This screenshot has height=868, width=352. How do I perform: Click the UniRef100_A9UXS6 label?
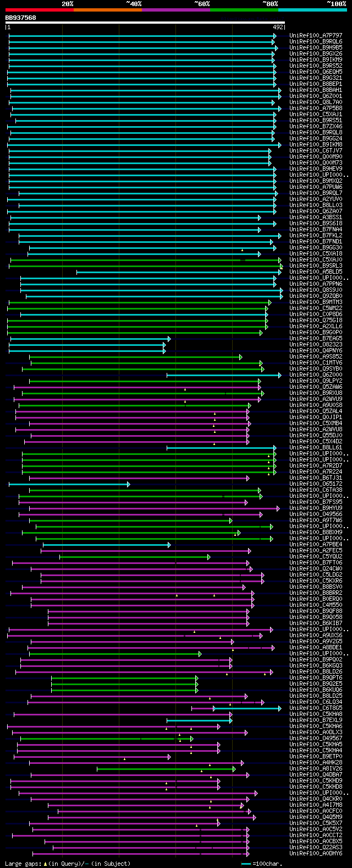point(316,635)
